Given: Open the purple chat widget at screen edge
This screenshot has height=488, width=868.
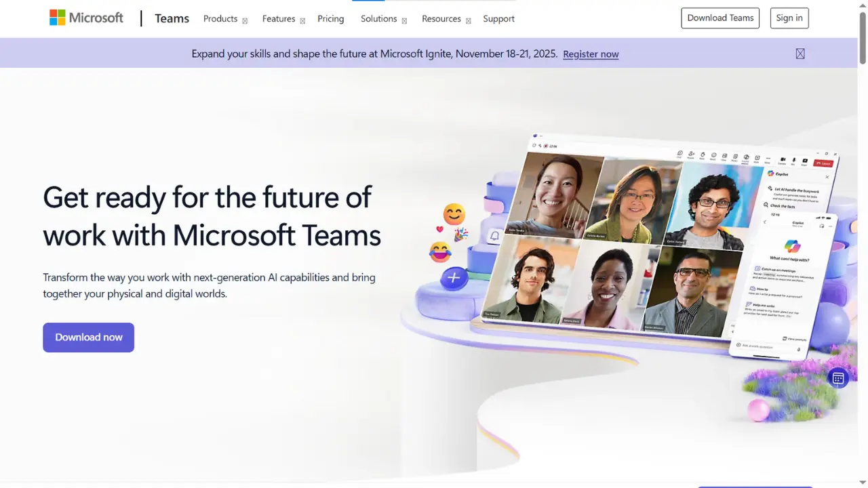Looking at the screenshot, I should point(838,378).
